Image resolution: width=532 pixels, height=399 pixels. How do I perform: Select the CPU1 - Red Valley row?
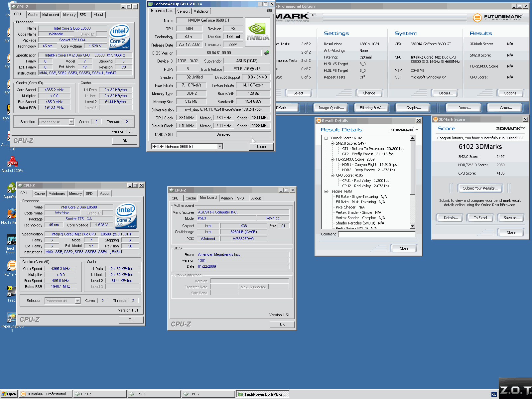365,181
